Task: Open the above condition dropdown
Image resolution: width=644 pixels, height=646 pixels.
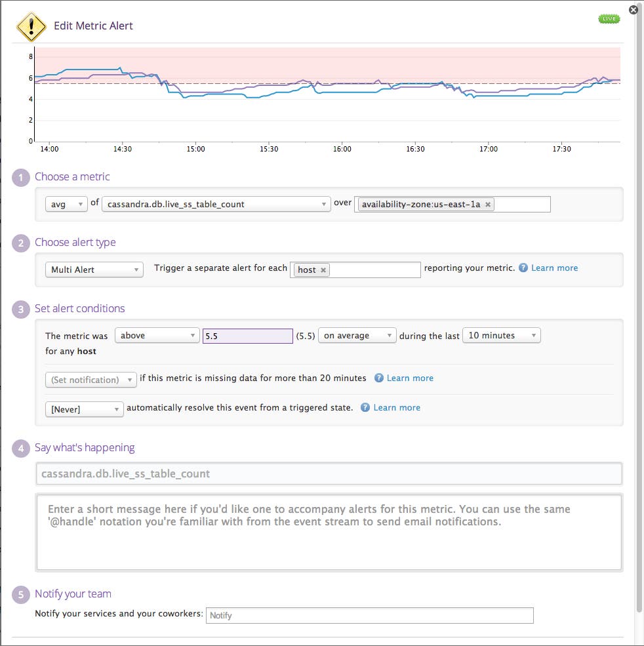Action: pyautogui.click(x=157, y=335)
